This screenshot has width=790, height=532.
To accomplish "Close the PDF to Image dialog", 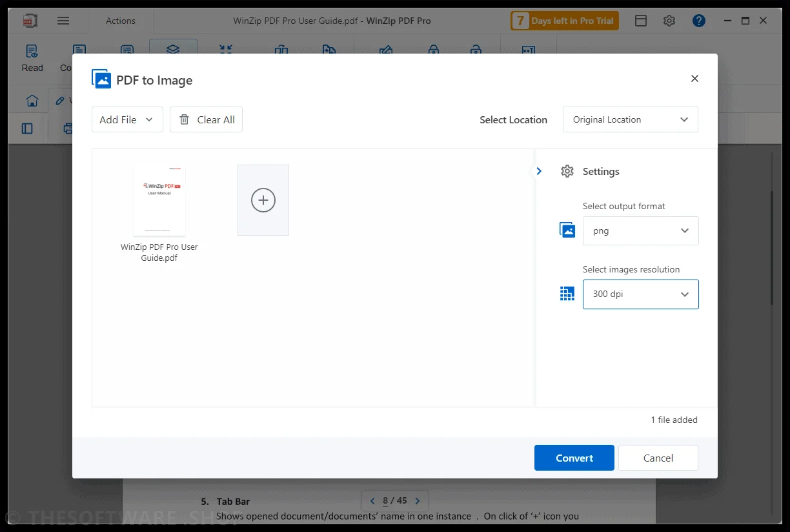I will point(694,79).
